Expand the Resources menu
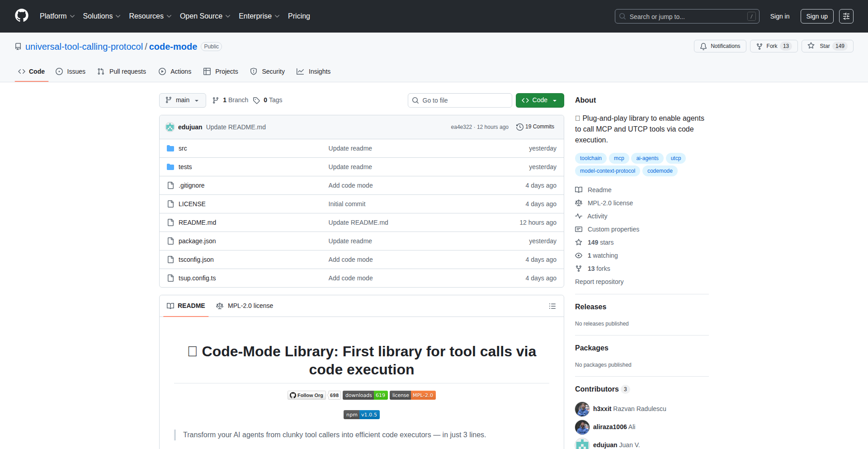The width and height of the screenshot is (868, 449). [x=150, y=16]
